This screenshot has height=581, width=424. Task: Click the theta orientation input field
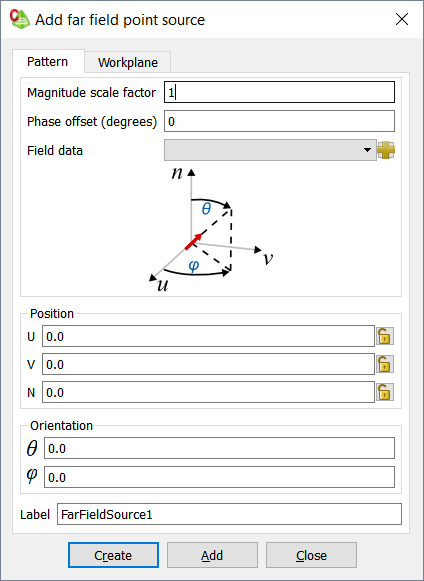(219, 448)
